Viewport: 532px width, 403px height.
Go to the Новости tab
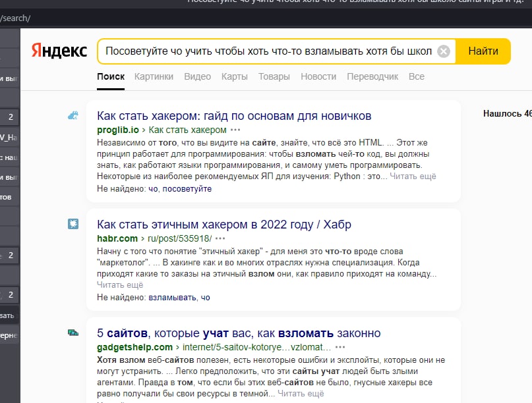(x=318, y=76)
